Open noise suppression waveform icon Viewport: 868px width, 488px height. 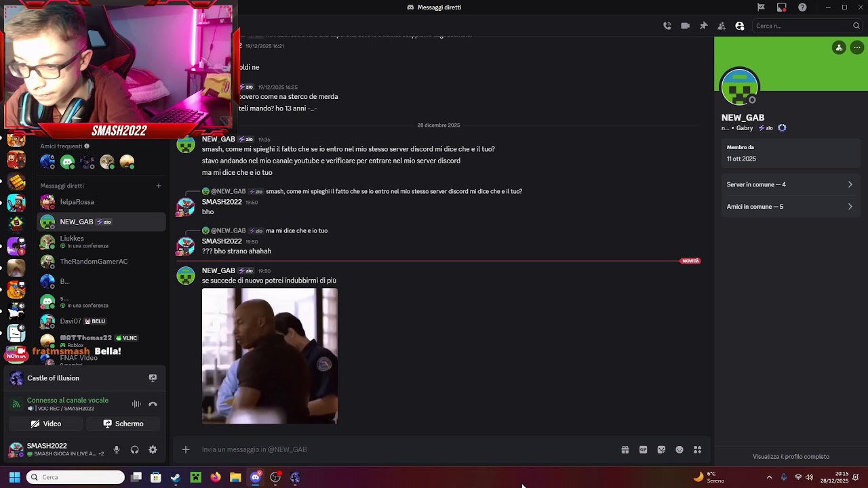(136, 404)
